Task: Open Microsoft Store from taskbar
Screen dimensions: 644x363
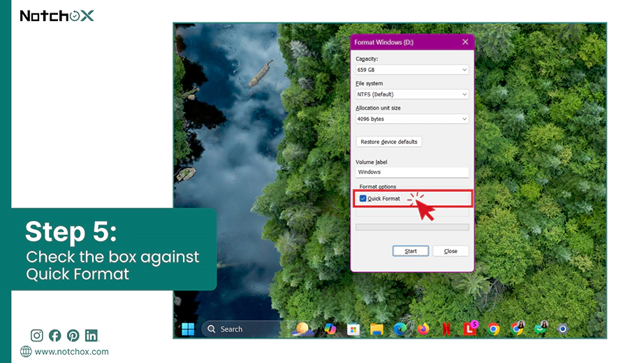Action: (x=353, y=329)
